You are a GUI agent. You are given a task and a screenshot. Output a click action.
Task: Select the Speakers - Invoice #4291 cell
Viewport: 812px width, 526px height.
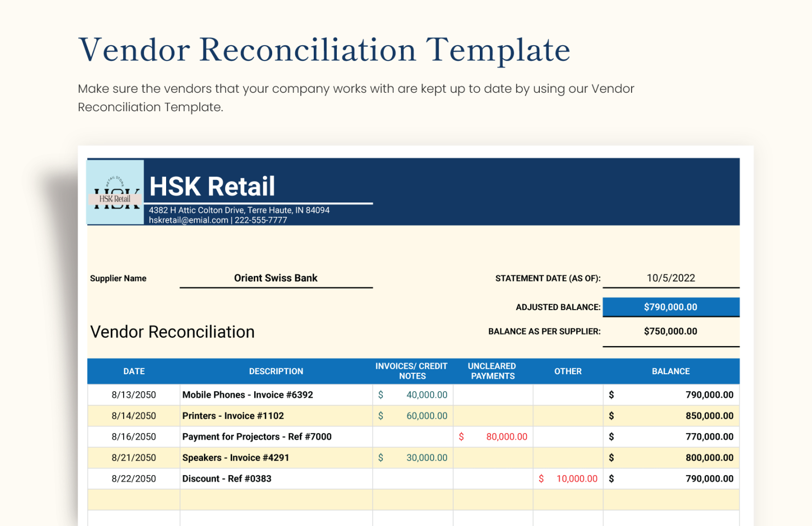tap(236, 458)
